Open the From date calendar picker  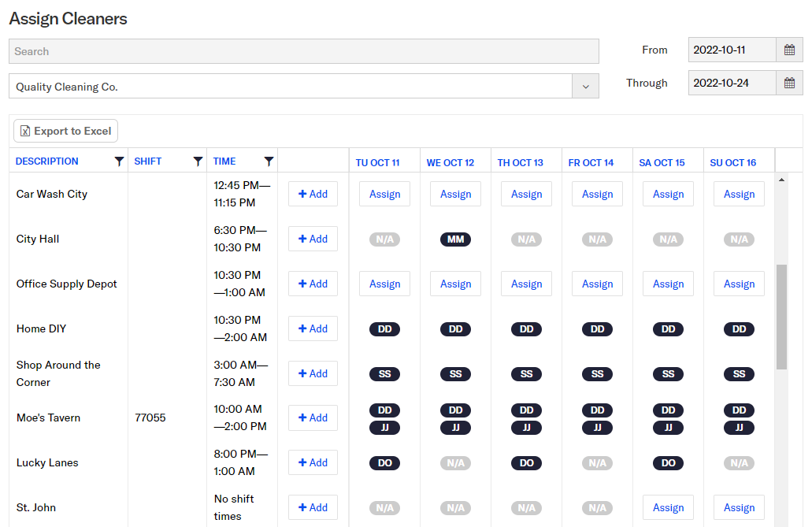(x=789, y=49)
